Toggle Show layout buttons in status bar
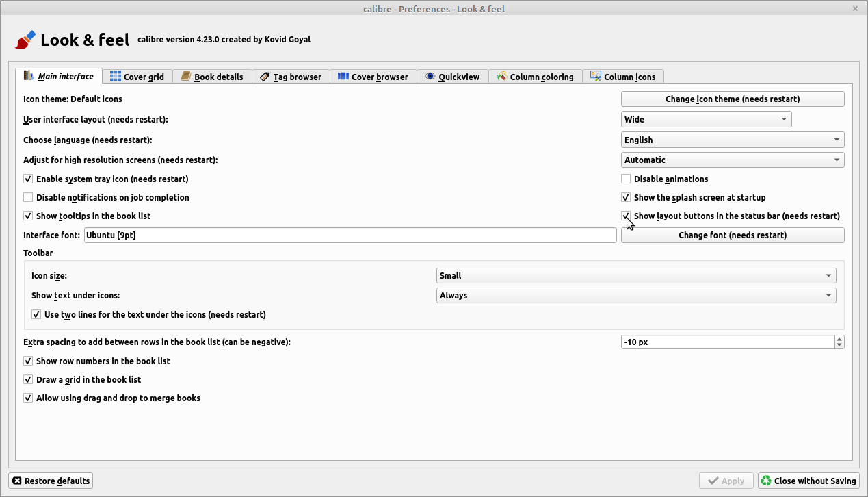 (x=626, y=216)
